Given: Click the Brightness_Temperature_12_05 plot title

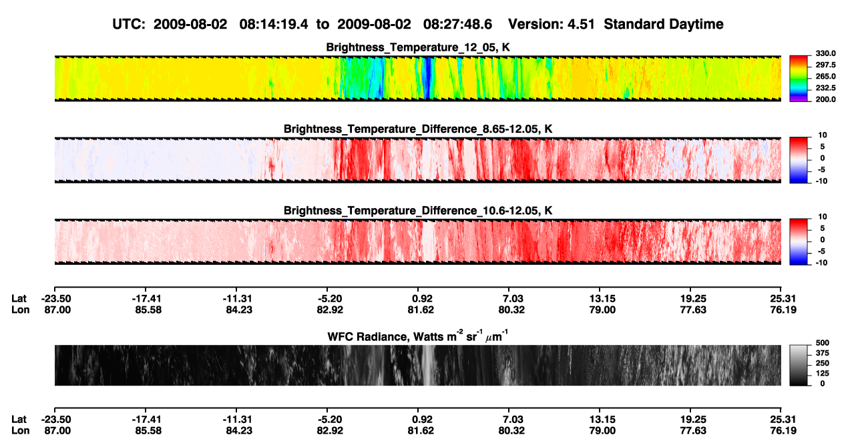Looking at the screenshot, I should 417,47.
